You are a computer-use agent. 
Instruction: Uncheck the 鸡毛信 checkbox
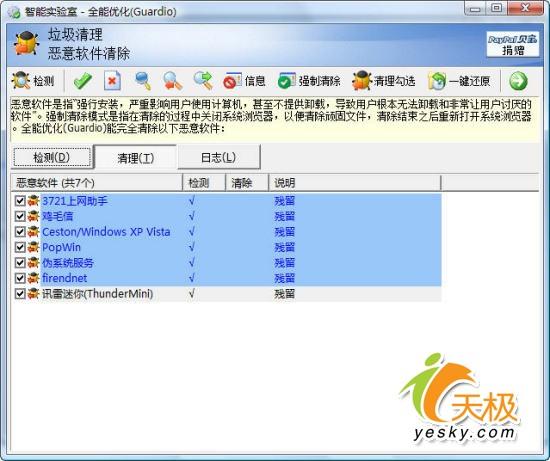[20, 216]
